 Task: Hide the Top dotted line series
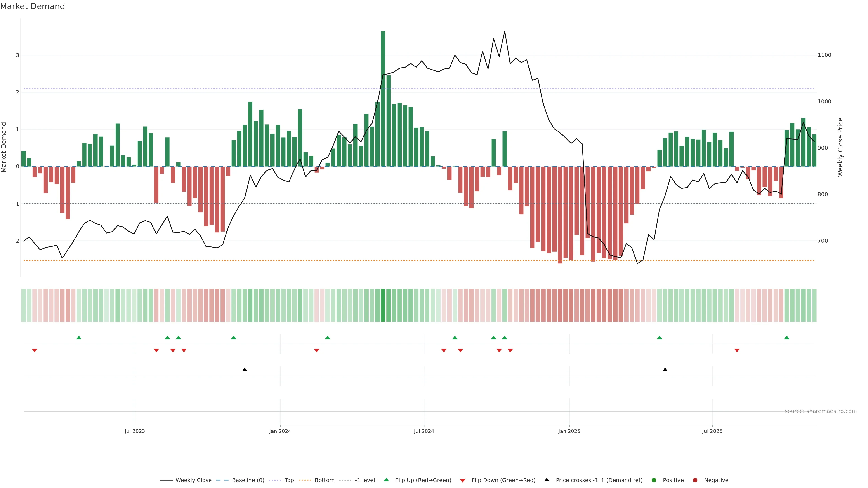[x=289, y=480]
